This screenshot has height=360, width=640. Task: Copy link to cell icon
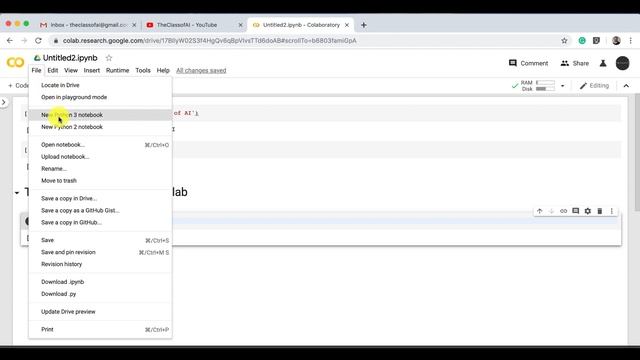(x=563, y=211)
